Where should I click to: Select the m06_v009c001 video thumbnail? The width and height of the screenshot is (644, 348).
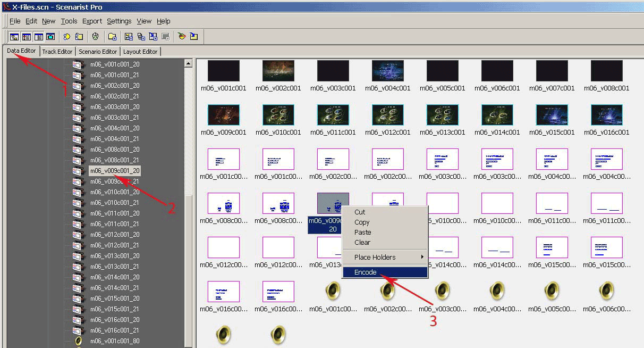[224, 115]
